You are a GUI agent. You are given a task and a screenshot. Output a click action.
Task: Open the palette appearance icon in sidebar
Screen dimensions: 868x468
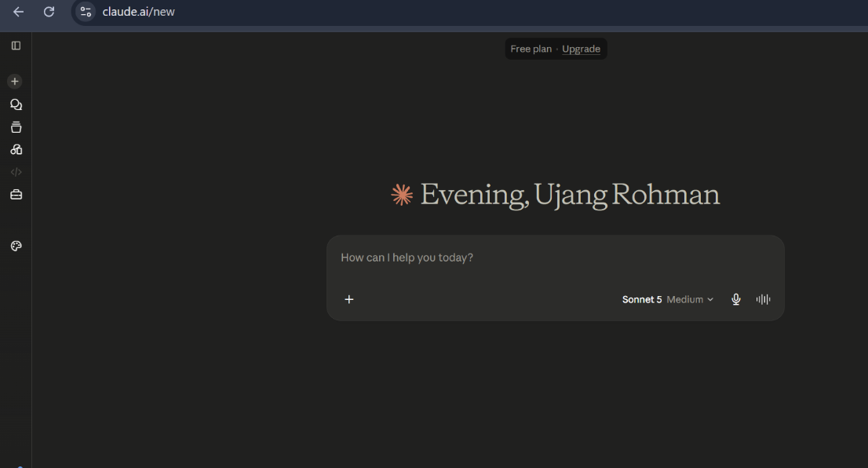click(x=16, y=246)
